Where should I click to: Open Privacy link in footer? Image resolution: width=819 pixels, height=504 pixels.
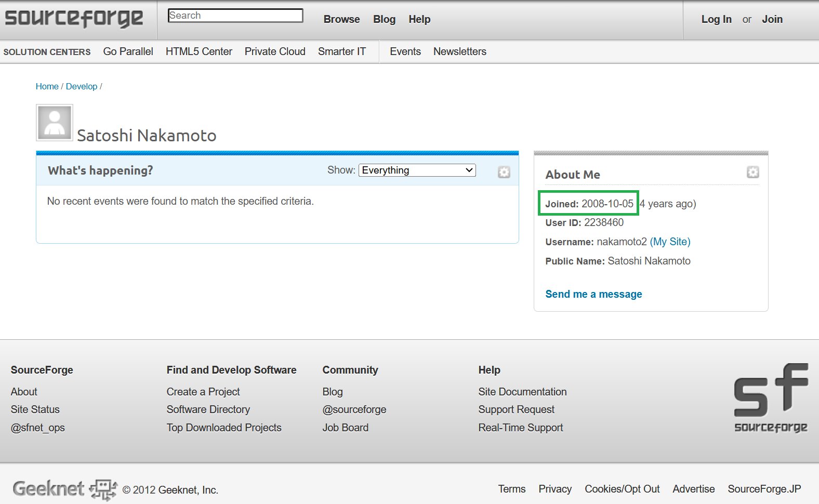pos(555,489)
